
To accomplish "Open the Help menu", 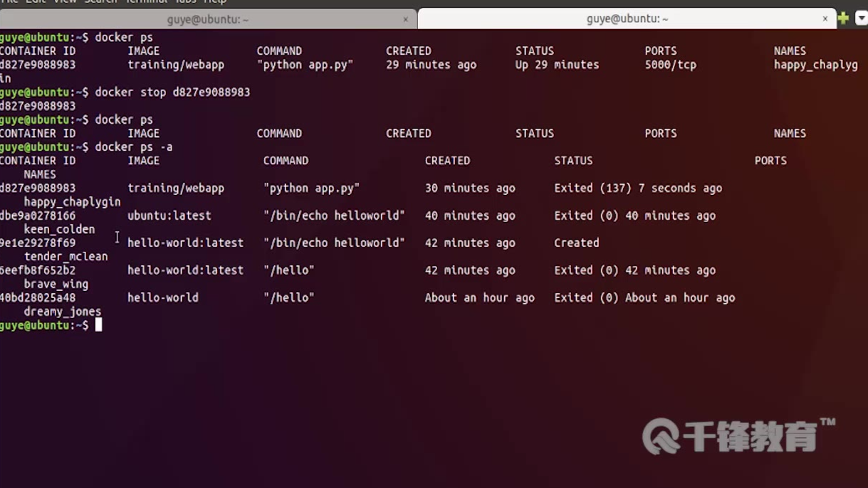I will [x=215, y=1].
